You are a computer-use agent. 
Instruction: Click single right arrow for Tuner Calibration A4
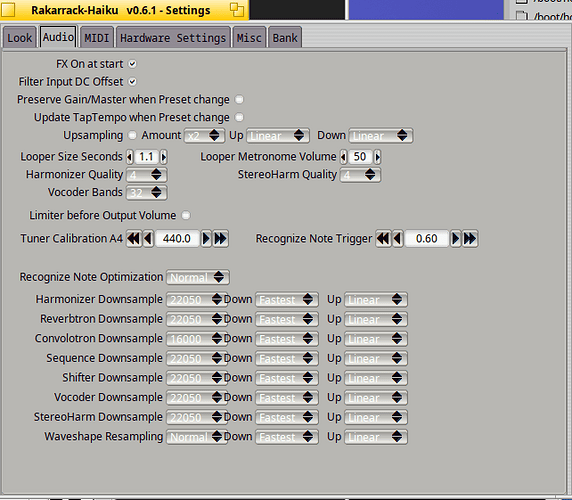point(206,239)
